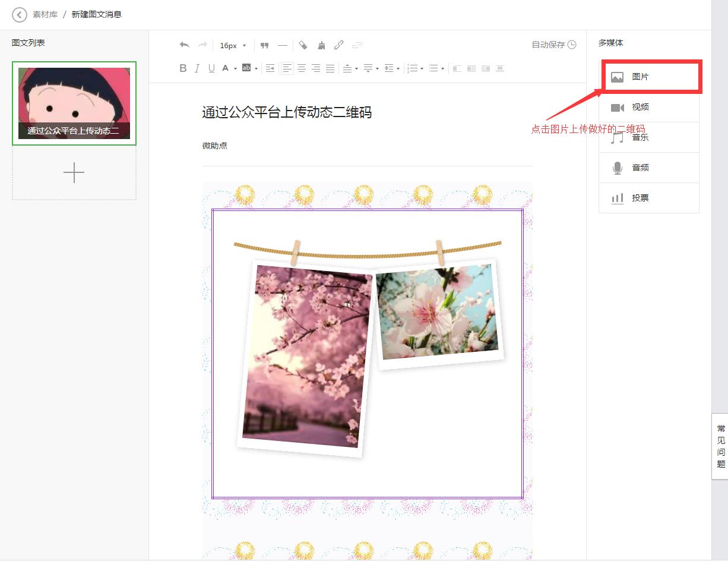This screenshot has height=564, width=728.
Task: Expand unordered list style options arrow
Action: click(443, 69)
